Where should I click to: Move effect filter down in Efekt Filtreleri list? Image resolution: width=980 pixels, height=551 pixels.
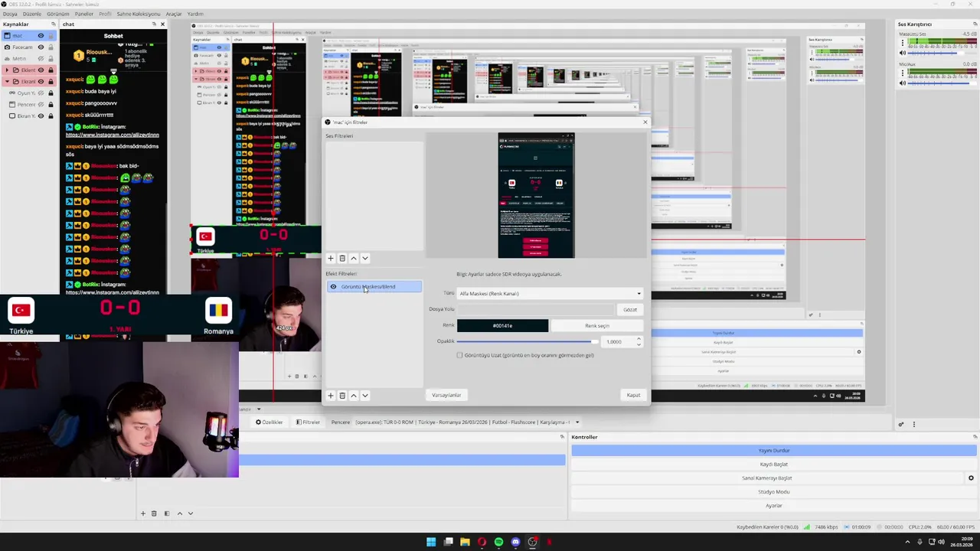[365, 396]
